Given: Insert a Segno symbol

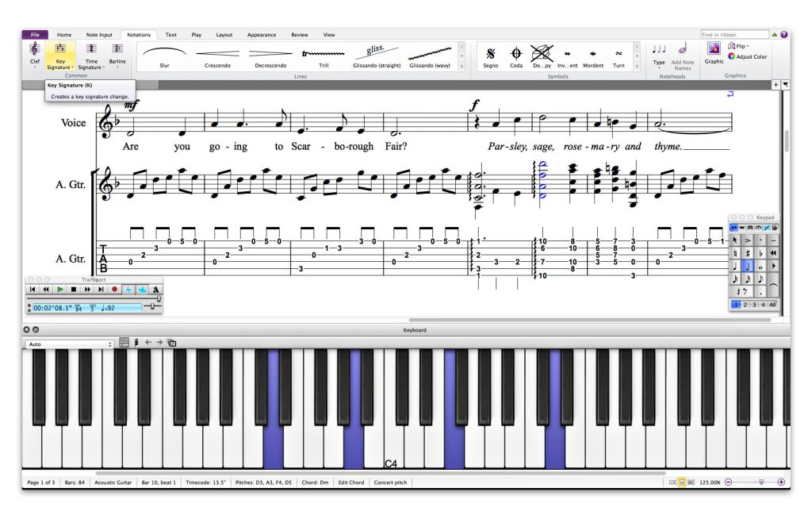Looking at the screenshot, I should (x=491, y=54).
